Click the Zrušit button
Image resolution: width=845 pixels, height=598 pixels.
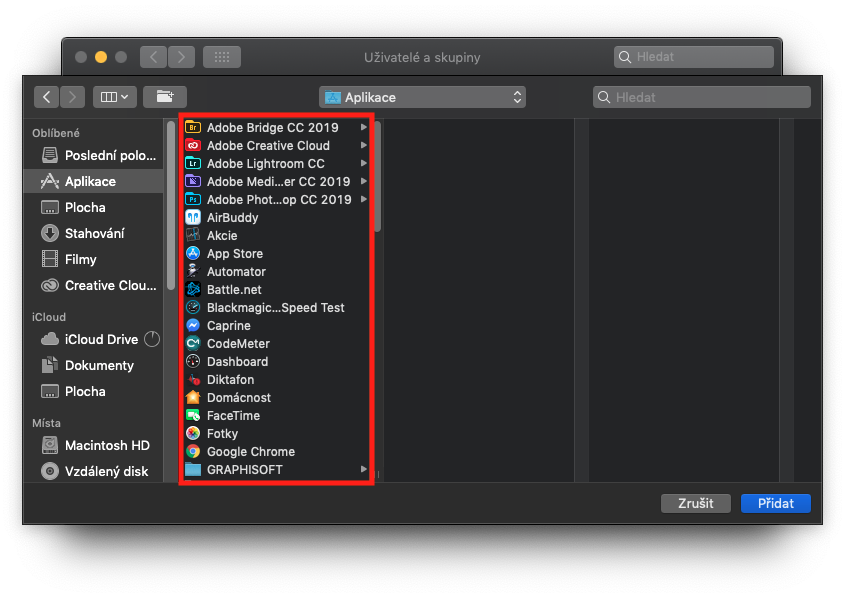point(696,503)
